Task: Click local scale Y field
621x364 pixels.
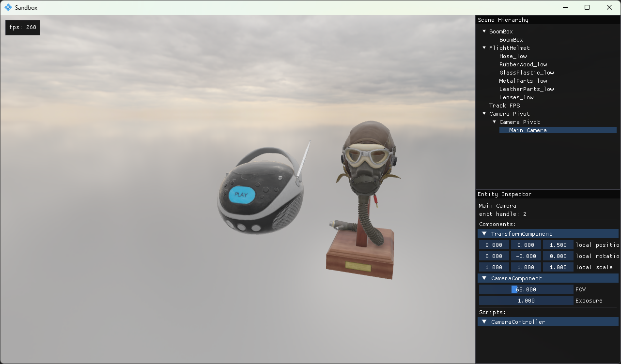Action: pos(526,267)
